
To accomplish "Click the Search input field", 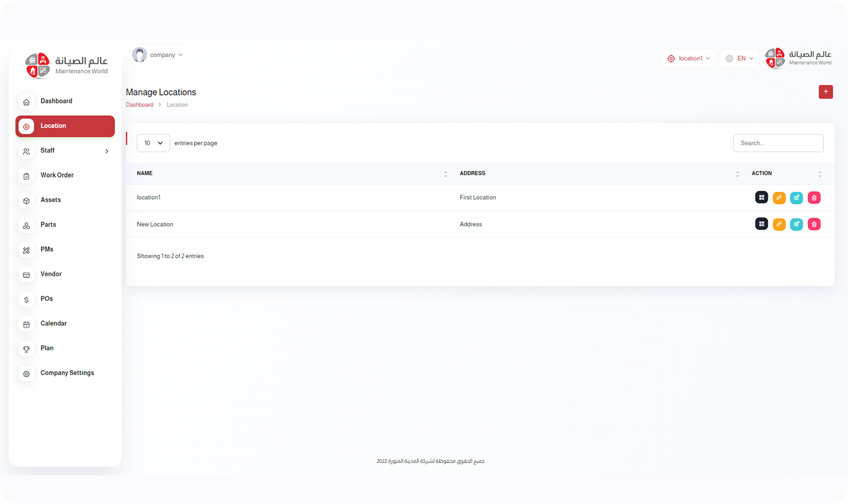I will click(x=778, y=143).
